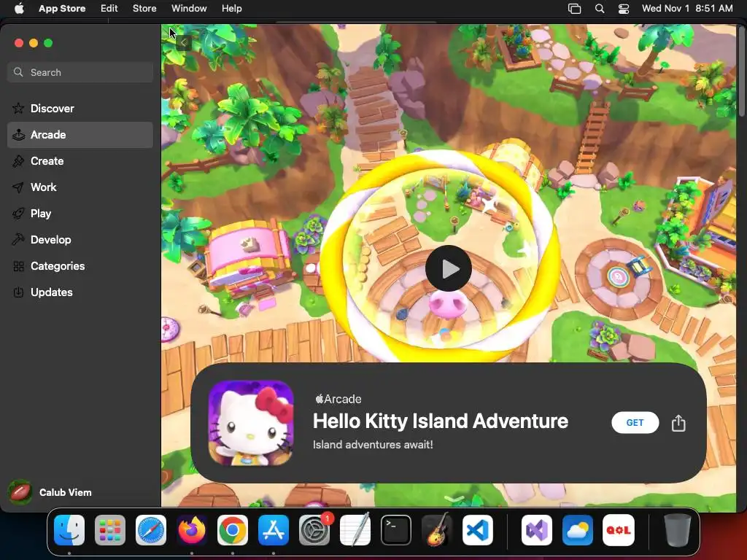Click the 'Island adventures await!' subtitle
Image resolution: width=747 pixels, height=560 pixels.
[373, 445]
